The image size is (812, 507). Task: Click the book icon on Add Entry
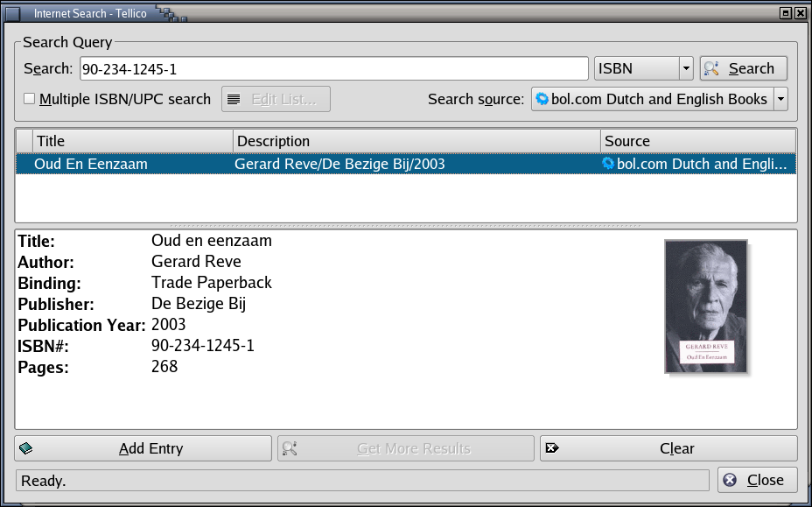[26, 448]
